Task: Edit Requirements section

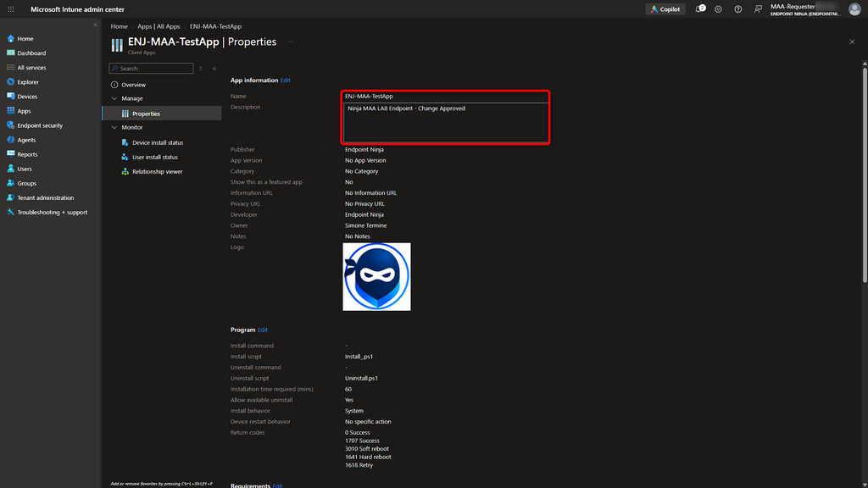Action: coord(277,485)
